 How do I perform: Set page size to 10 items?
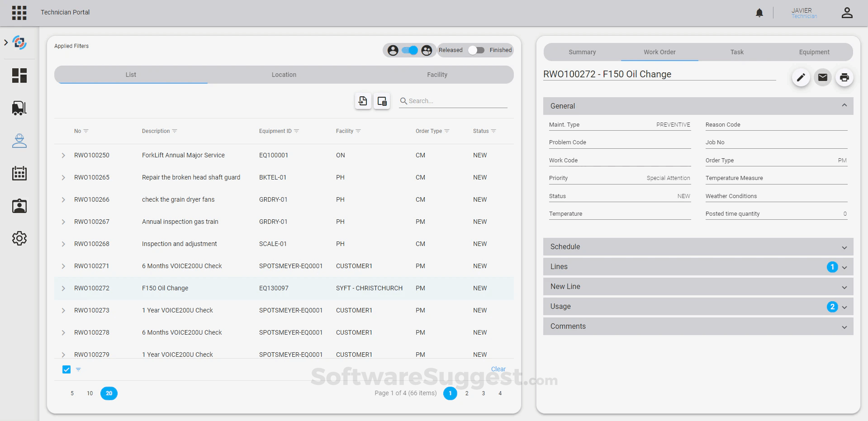click(90, 393)
